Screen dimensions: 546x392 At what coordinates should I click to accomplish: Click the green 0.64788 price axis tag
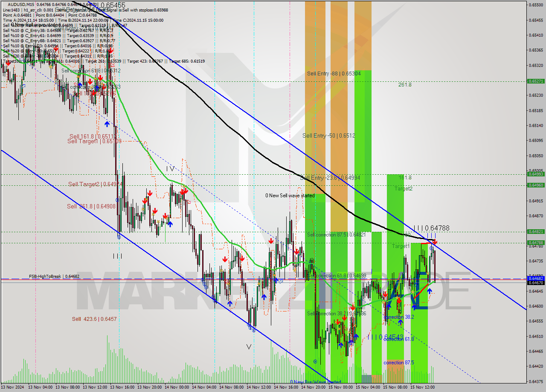pos(535,242)
